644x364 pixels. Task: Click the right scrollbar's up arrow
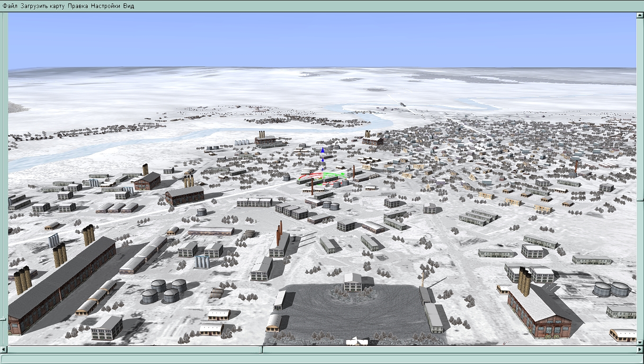(640, 15)
